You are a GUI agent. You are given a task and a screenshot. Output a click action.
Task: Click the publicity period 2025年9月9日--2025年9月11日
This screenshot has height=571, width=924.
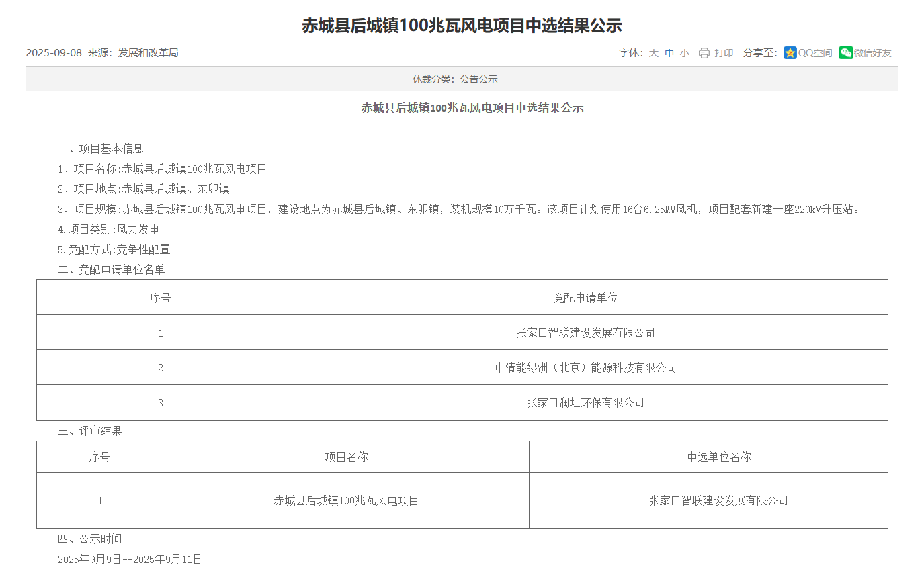(x=130, y=559)
